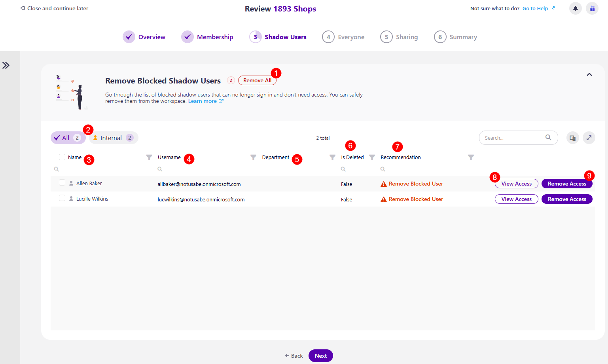Expand the left sidebar with double chevrons

pos(6,65)
